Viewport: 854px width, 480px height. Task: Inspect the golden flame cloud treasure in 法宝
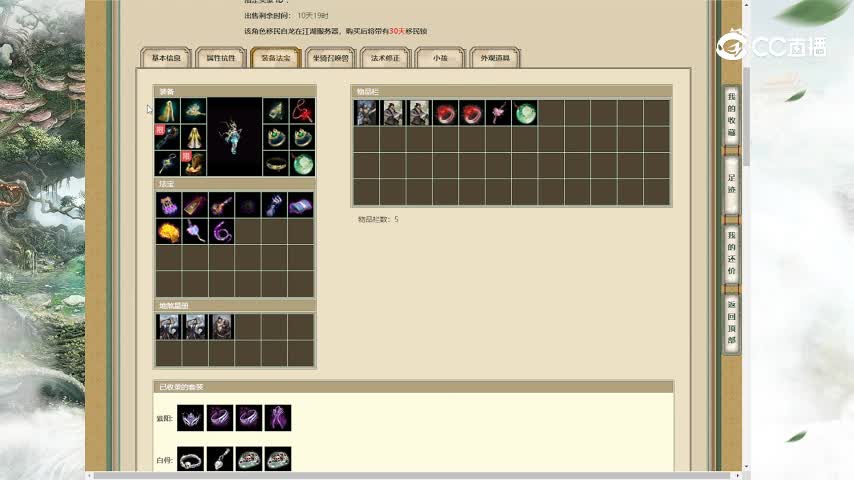[x=168, y=232]
